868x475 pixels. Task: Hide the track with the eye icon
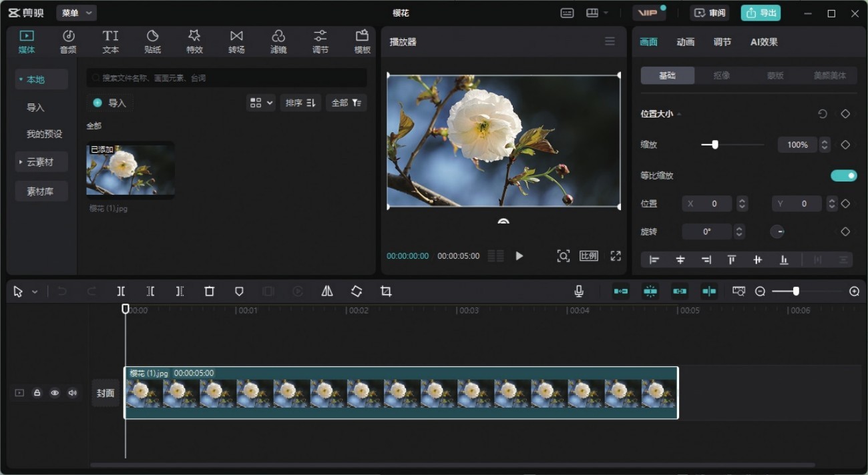click(55, 393)
